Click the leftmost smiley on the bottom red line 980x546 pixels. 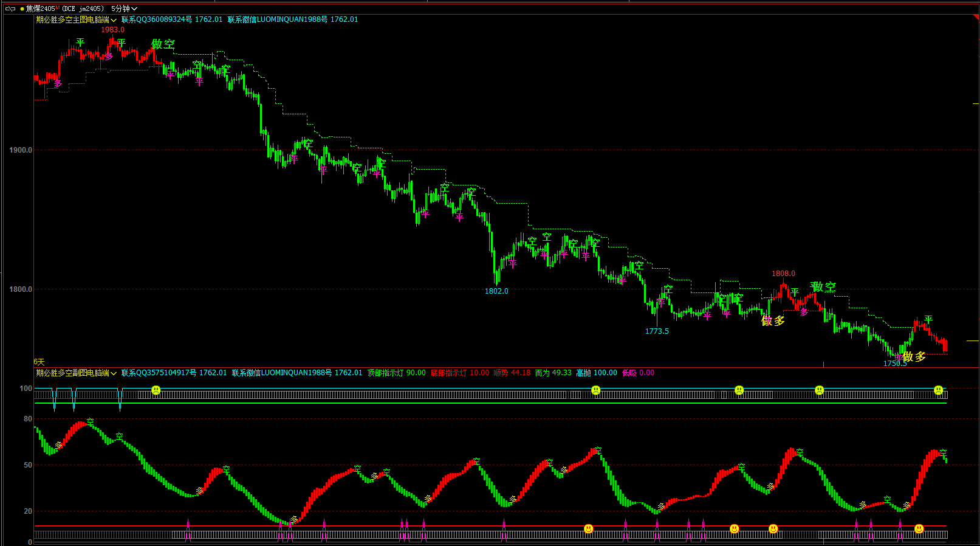click(589, 529)
